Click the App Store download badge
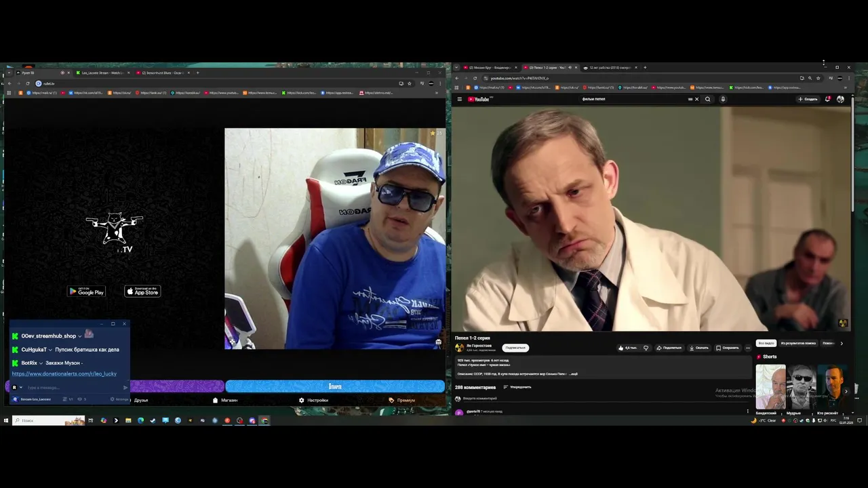Screen dimensions: 868x488 tap(142, 291)
